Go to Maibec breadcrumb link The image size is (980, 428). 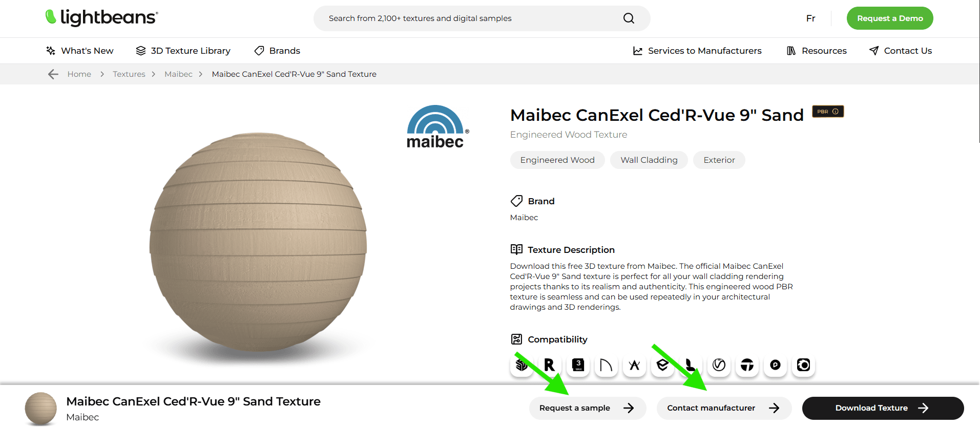click(178, 74)
